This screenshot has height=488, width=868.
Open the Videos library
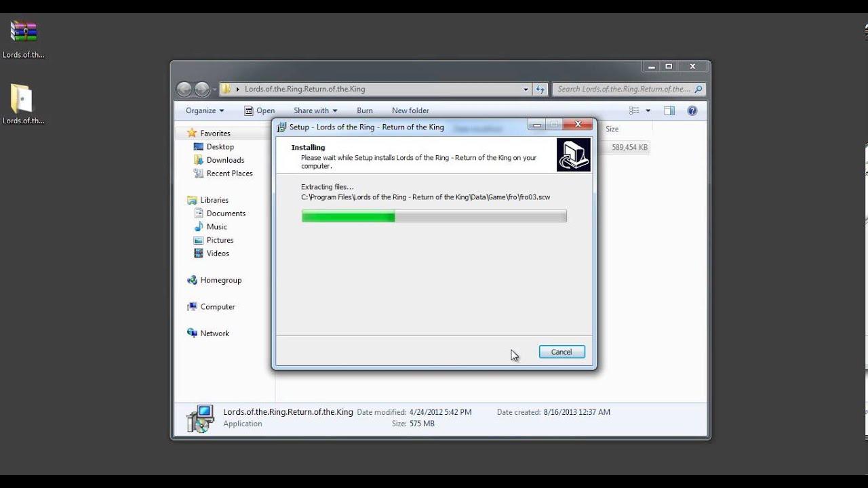click(x=218, y=253)
